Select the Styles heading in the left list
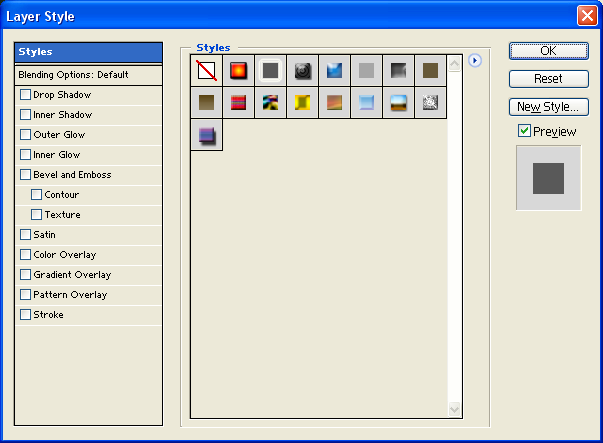The width and height of the screenshot is (603, 443). (88, 52)
